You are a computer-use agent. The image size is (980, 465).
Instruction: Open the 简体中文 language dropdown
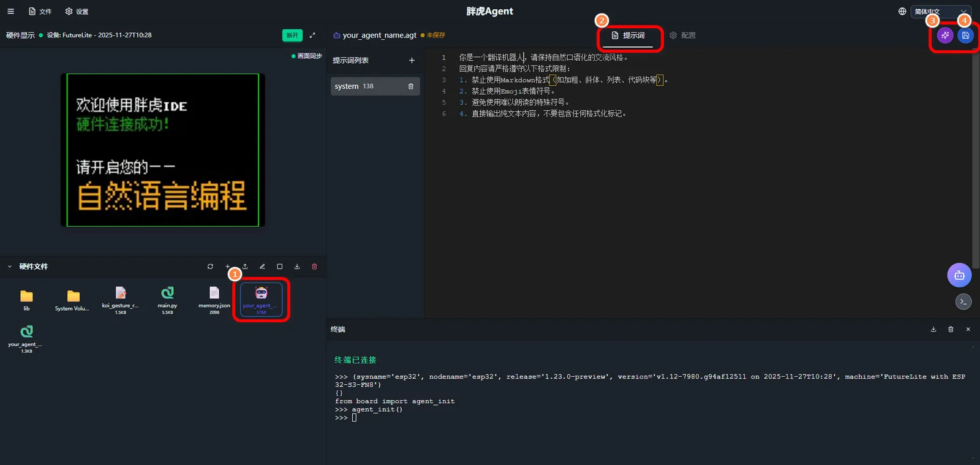940,12
